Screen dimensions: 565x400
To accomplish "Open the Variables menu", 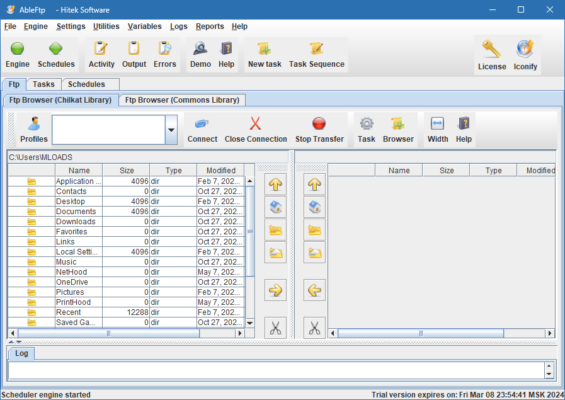I will (x=144, y=26).
